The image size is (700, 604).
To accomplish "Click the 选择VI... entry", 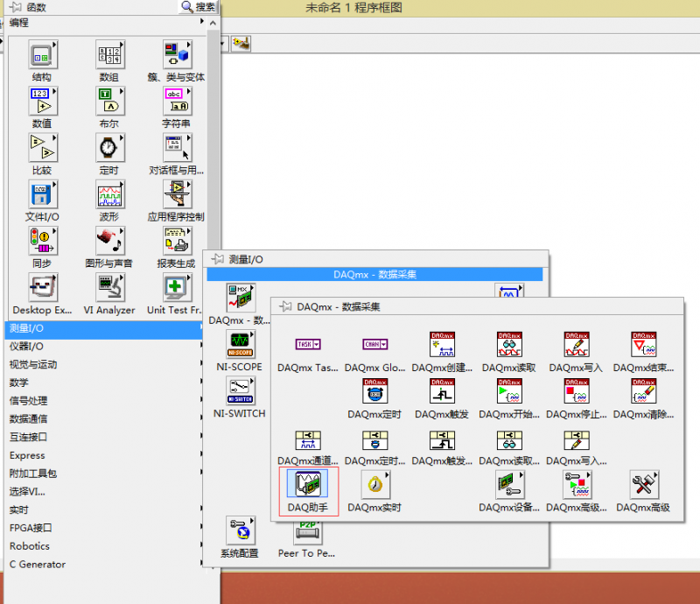I will [104, 492].
